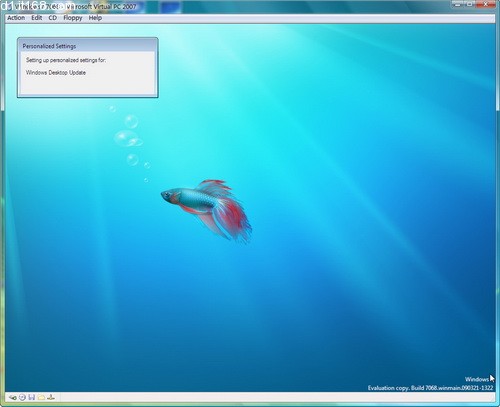Click the CD drive status icon
This screenshot has height=407, width=500.
(x=22, y=397)
